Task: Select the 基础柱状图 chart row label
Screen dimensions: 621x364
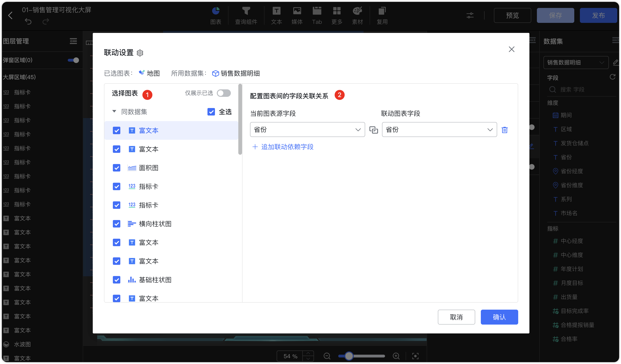Action: (x=155, y=280)
